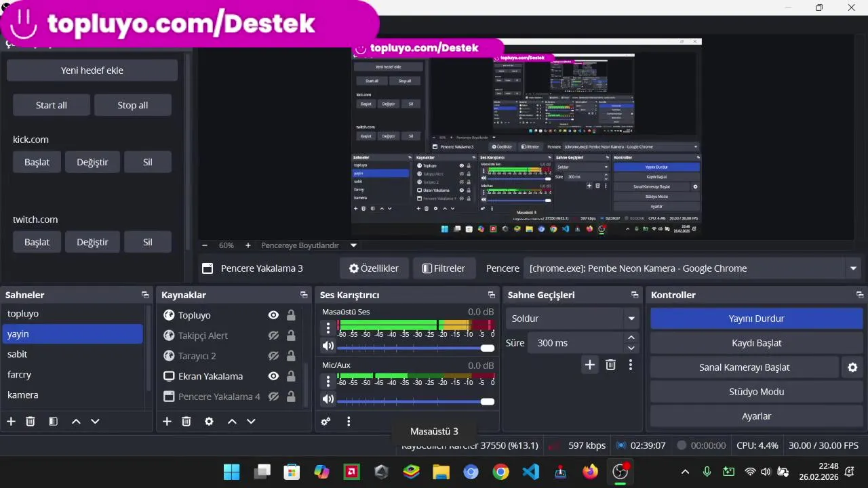
Task: Move source up in Kaynaklar panel
Action: pyautogui.click(x=232, y=422)
